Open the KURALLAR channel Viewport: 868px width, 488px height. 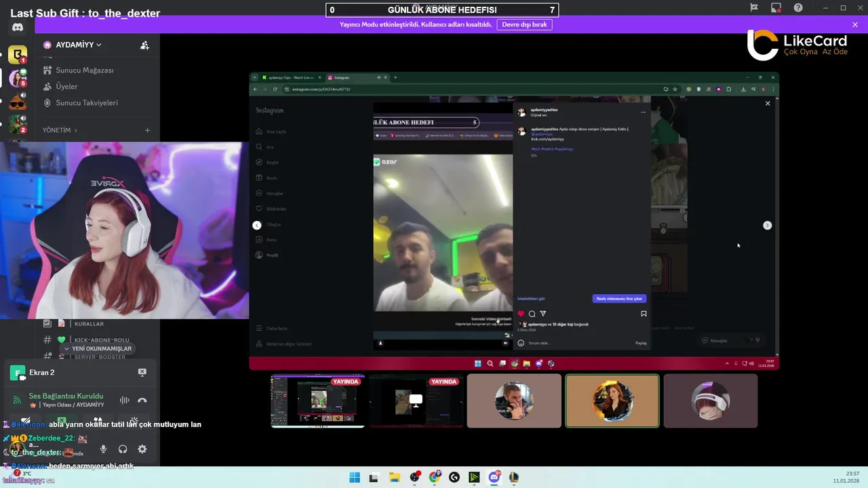tap(89, 324)
